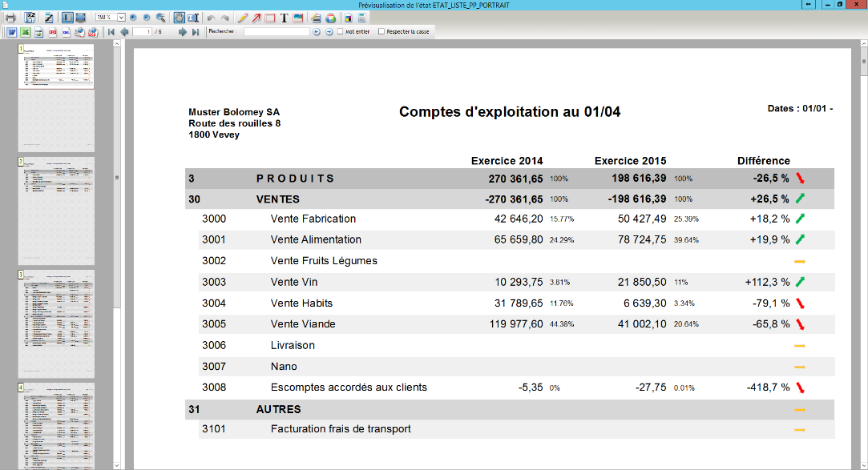This screenshot has width=868, height=470.
Task: Export the report to Word
Action: (12, 32)
